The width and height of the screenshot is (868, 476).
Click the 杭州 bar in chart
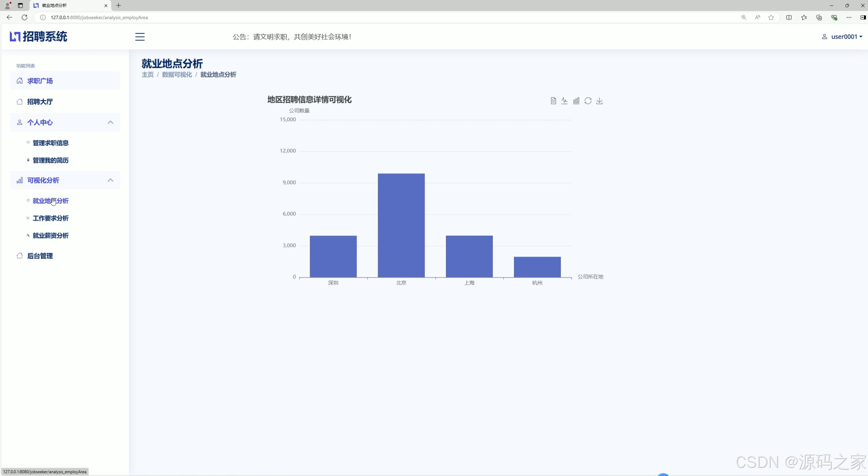coord(537,267)
